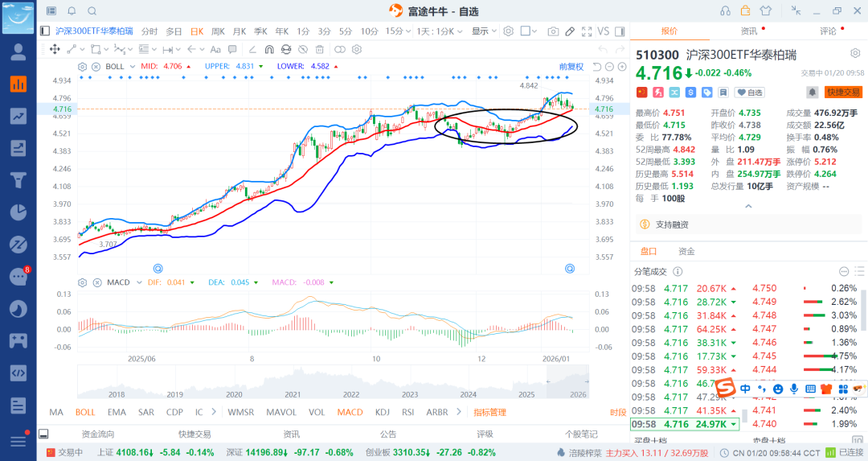
Task: Click the 上证 4108.16 index in status bar
Action: pyautogui.click(x=156, y=453)
